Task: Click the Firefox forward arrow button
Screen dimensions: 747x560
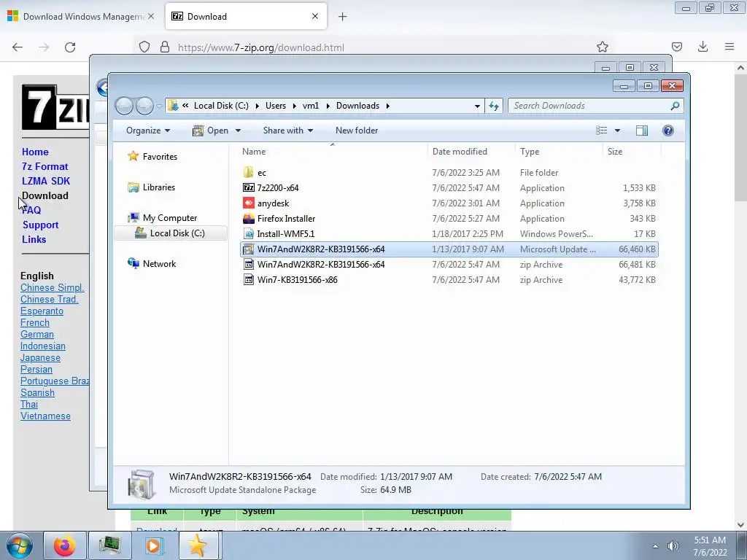Action: point(44,47)
